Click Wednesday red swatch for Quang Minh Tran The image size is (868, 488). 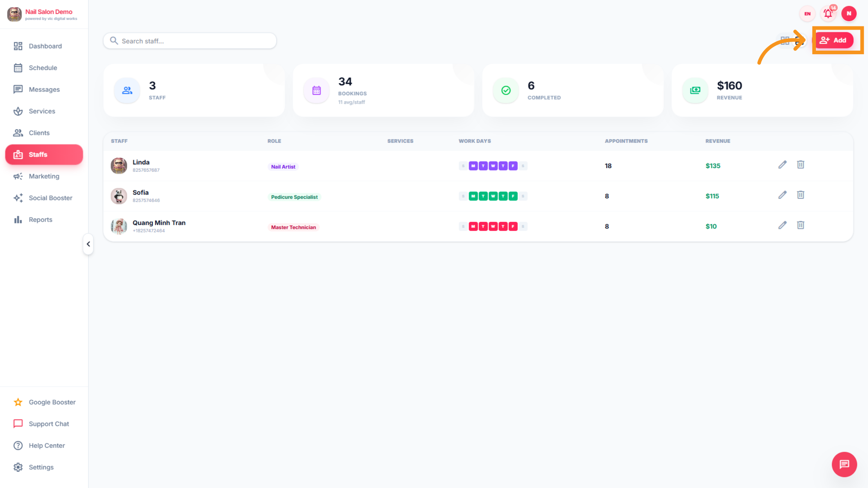click(x=493, y=227)
